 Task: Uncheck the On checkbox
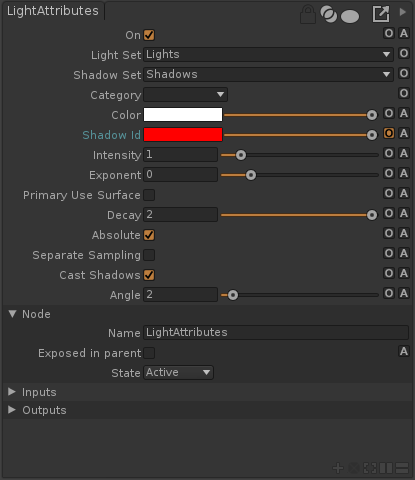[149, 35]
